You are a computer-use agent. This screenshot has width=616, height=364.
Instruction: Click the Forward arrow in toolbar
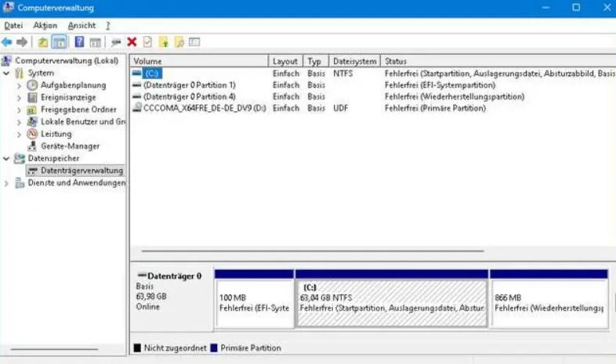click(22, 42)
